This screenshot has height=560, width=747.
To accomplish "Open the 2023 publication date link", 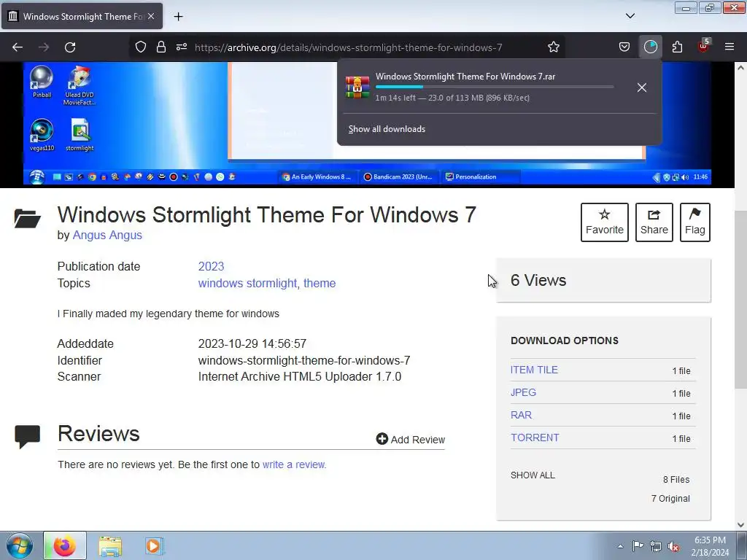I will coord(211,266).
